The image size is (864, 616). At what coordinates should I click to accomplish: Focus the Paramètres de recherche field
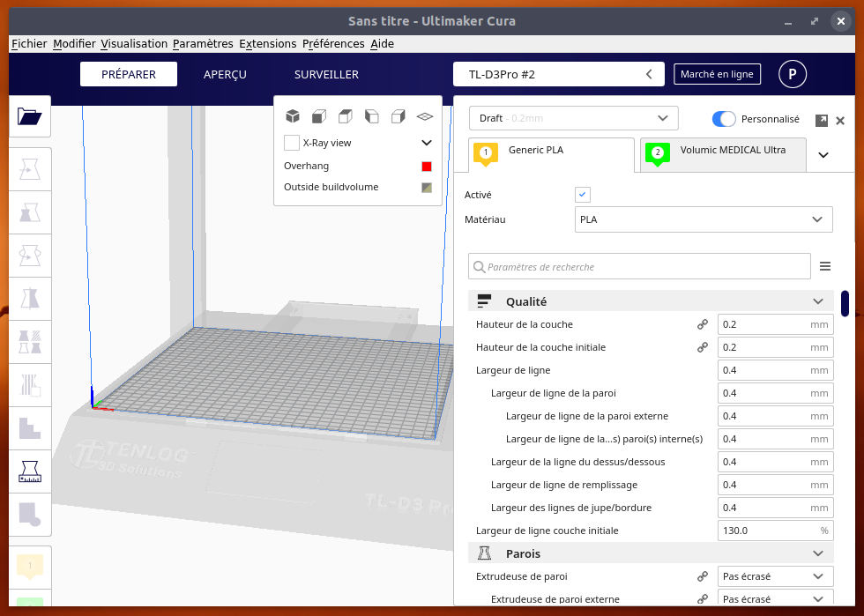coord(639,267)
